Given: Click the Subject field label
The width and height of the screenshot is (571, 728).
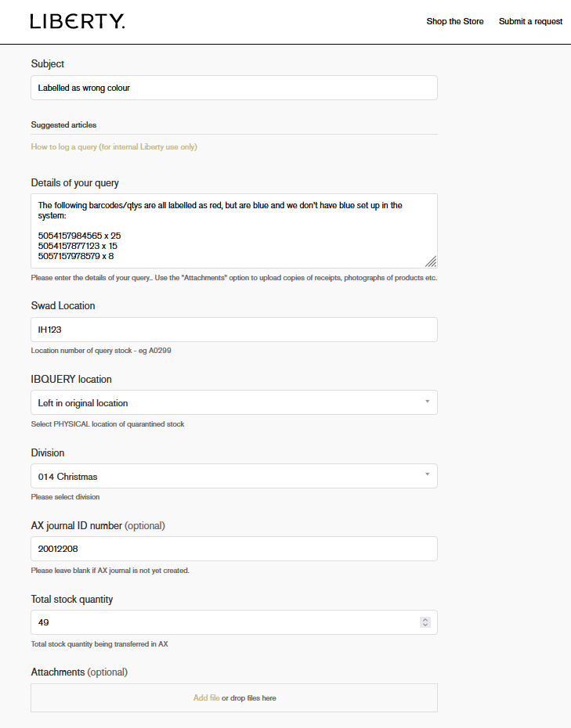Looking at the screenshot, I should (48, 64).
